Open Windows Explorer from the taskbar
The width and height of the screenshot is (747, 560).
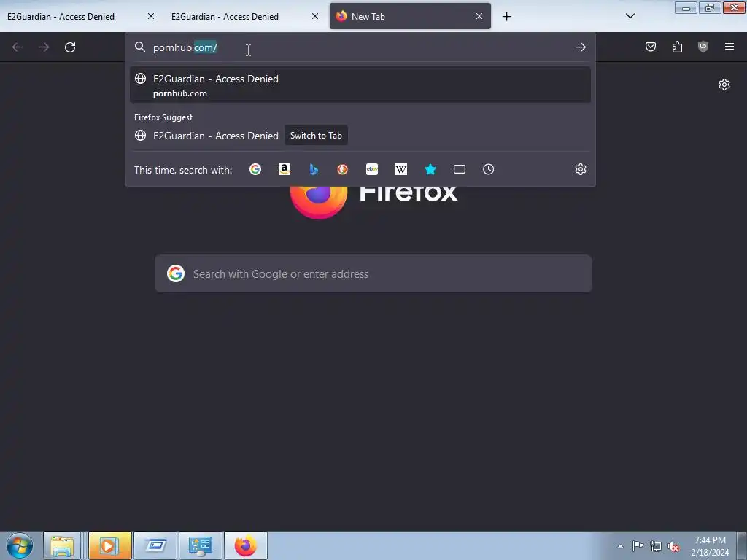[63, 545]
